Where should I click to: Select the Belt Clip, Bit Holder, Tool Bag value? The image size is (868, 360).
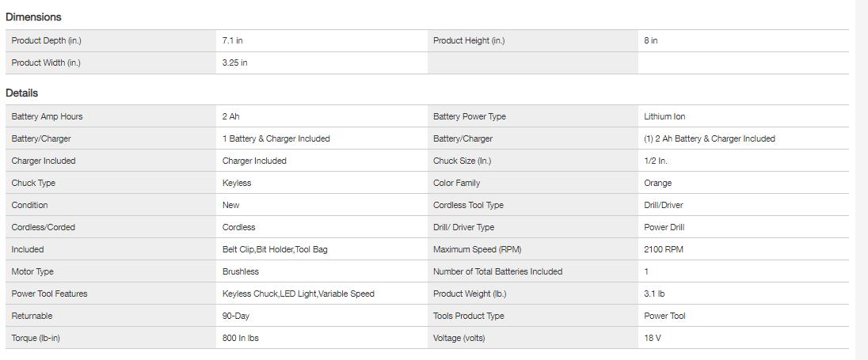[275, 249]
